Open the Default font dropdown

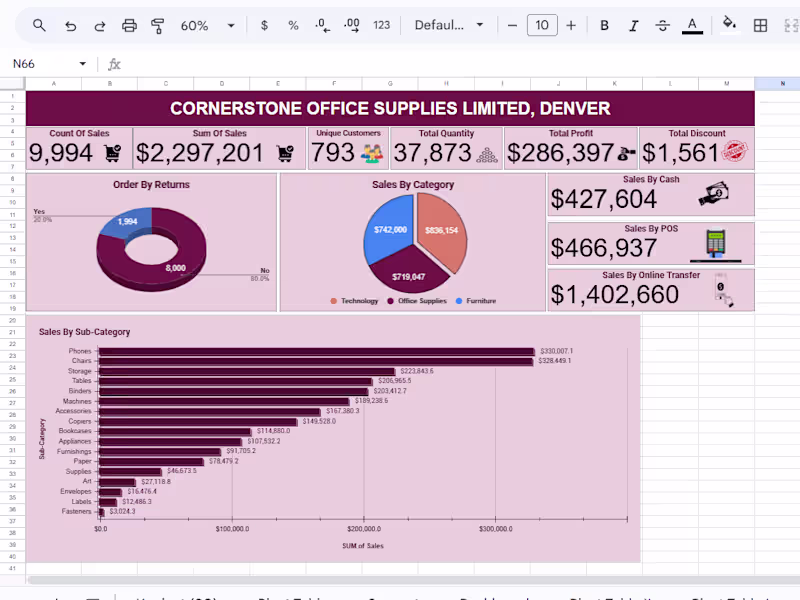pos(448,25)
